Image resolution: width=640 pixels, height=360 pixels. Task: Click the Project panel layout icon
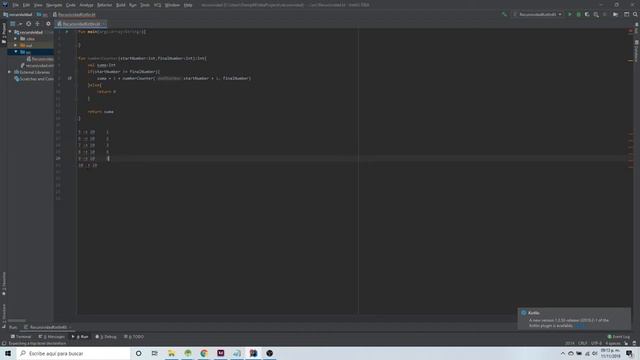[x=13, y=24]
